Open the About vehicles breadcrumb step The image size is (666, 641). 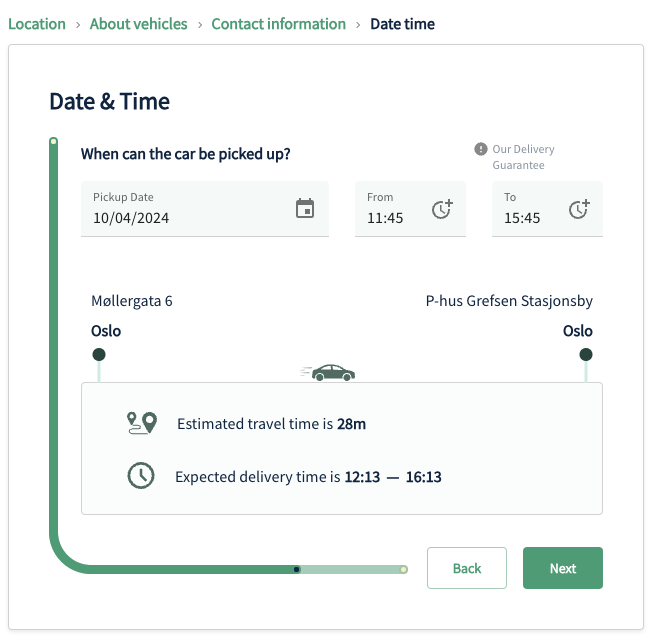[x=138, y=24]
